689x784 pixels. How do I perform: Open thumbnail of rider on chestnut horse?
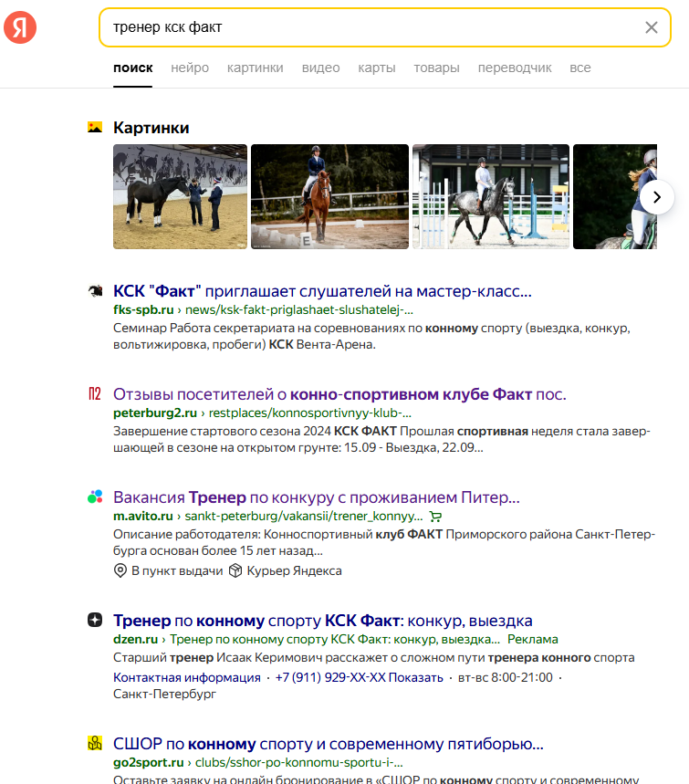point(329,196)
